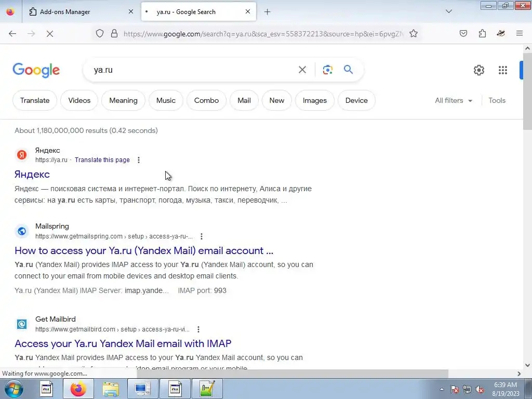Search by image with Google Lens
The image size is (532, 399).
(x=327, y=70)
